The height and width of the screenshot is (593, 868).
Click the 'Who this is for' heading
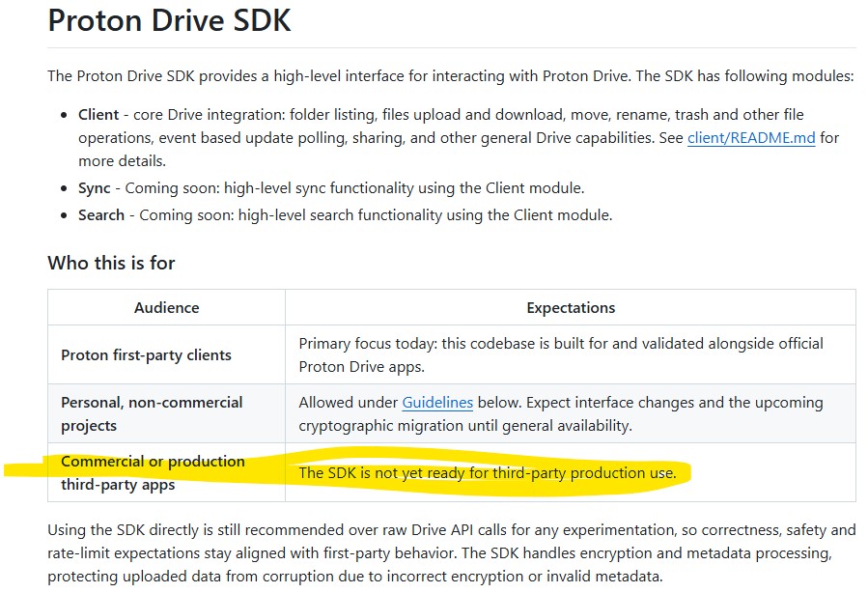111,263
